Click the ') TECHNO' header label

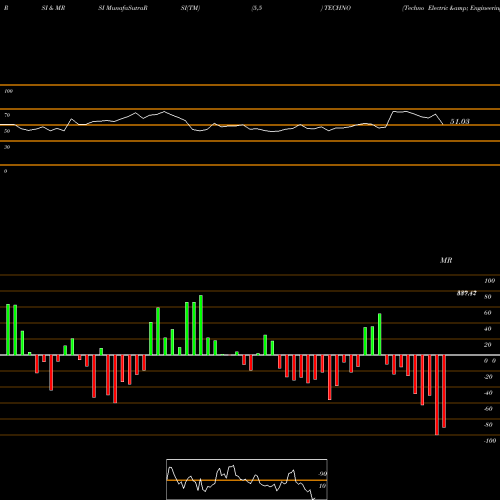[x=336, y=8]
